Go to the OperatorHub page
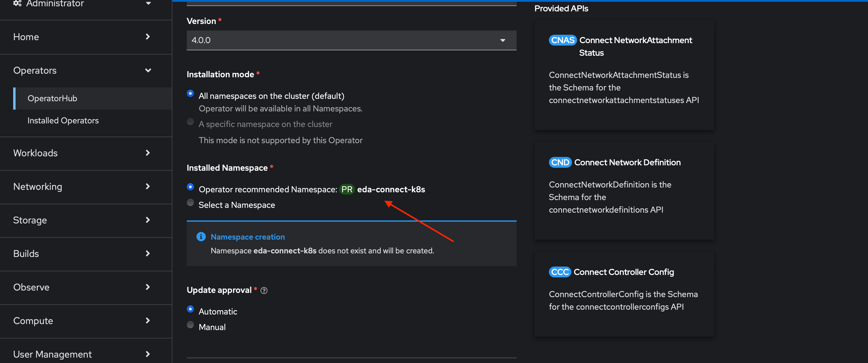This screenshot has width=868, height=363. pos(52,98)
